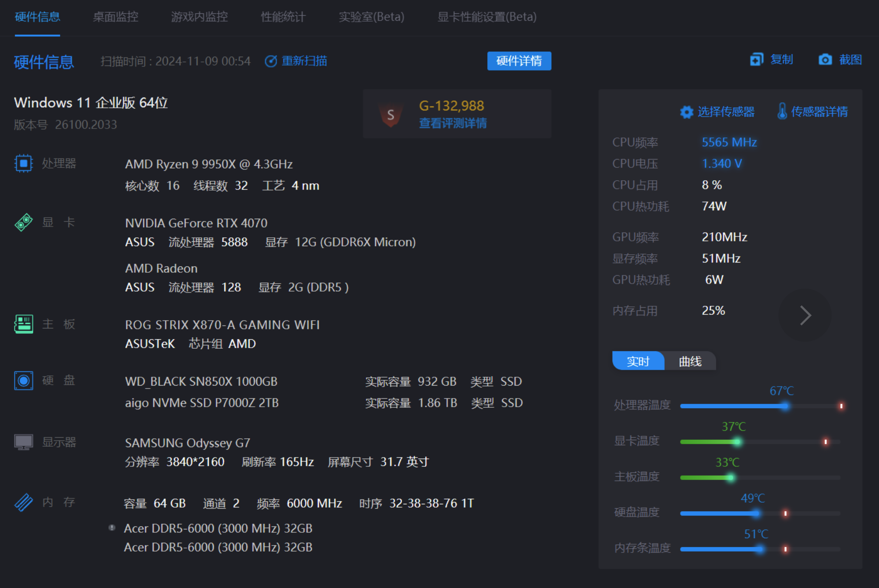Click the 硬件详情 button
The image size is (879, 588).
click(519, 61)
